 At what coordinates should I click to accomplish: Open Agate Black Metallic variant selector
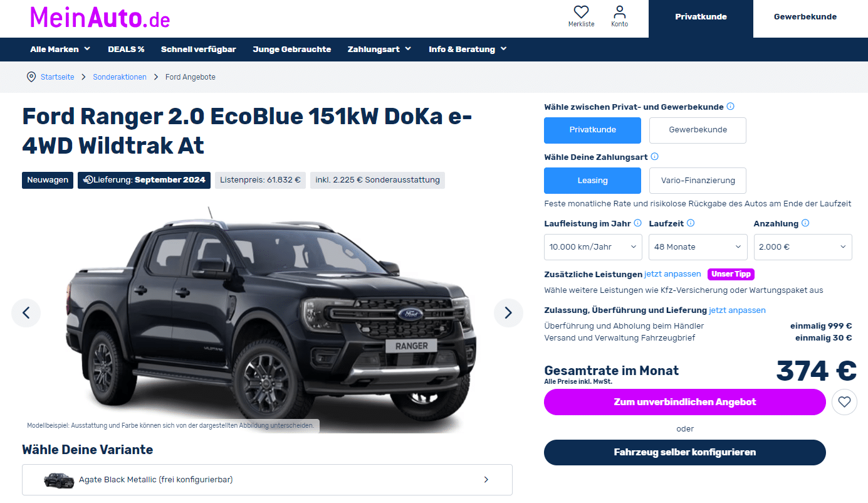[x=267, y=480]
